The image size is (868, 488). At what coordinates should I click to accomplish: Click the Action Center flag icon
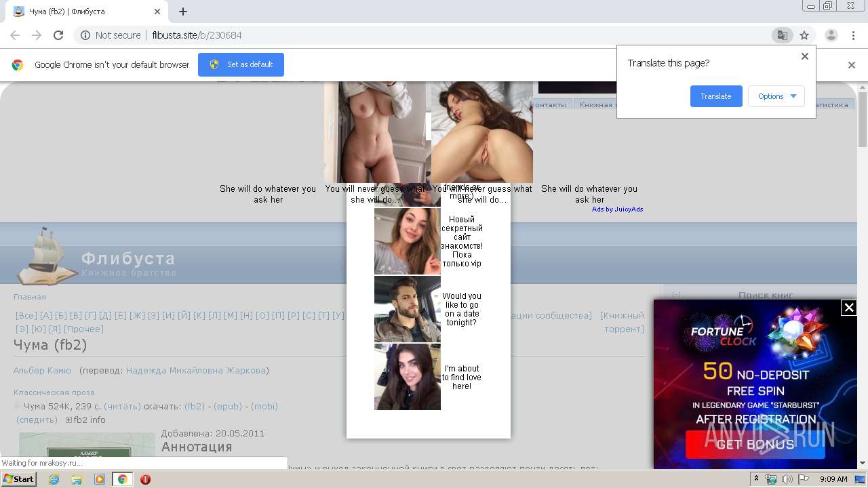[803, 479]
